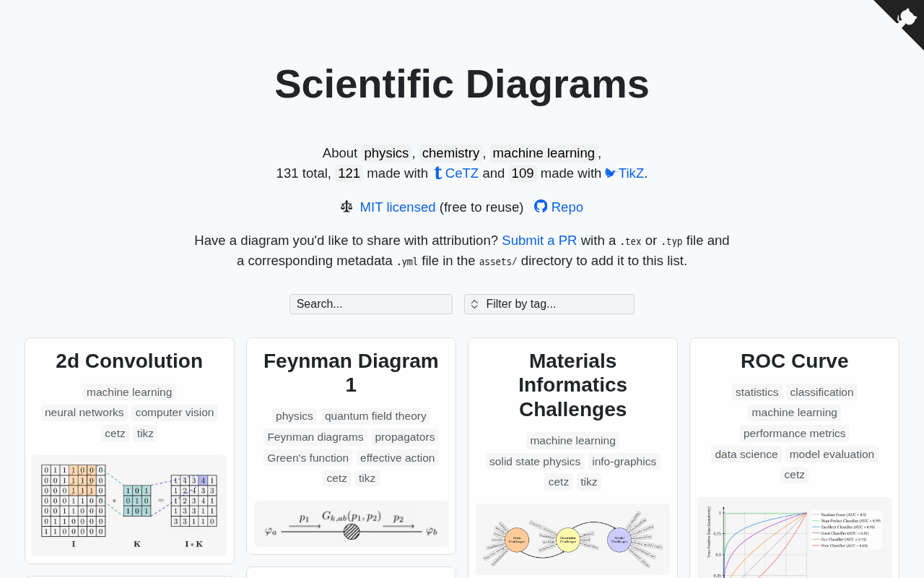
Task: Click the filter dropdown chevron arrows
Action: click(474, 304)
